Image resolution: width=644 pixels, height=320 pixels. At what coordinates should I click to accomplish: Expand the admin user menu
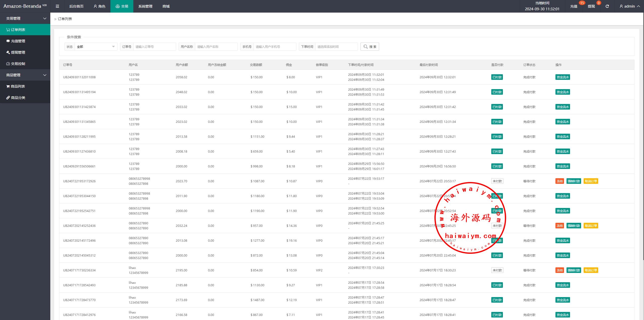[x=630, y=6]
